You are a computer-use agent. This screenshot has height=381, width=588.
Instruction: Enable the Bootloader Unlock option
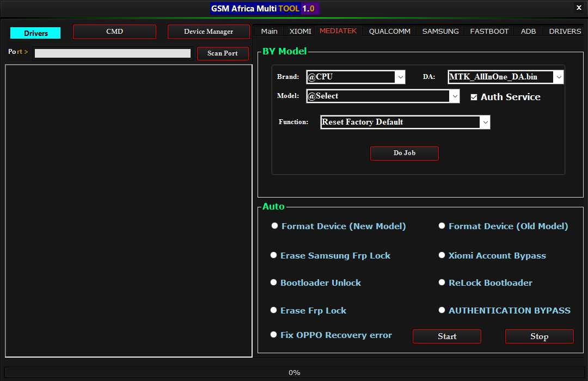click(x=274, y=282)
